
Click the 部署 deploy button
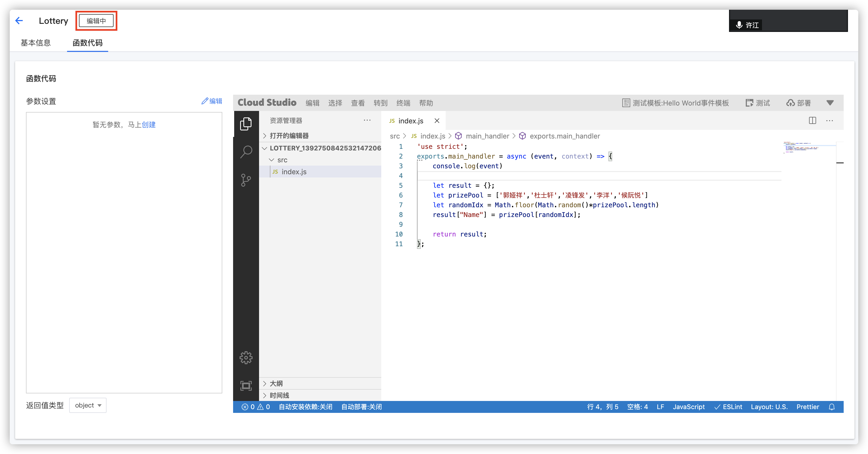[799, 103]
